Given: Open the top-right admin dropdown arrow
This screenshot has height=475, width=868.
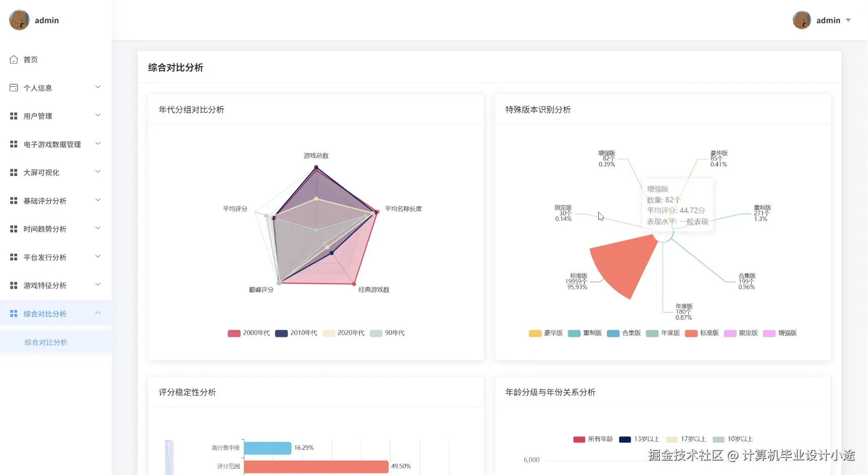Looking at the screenshot, I should click(848, 20).
